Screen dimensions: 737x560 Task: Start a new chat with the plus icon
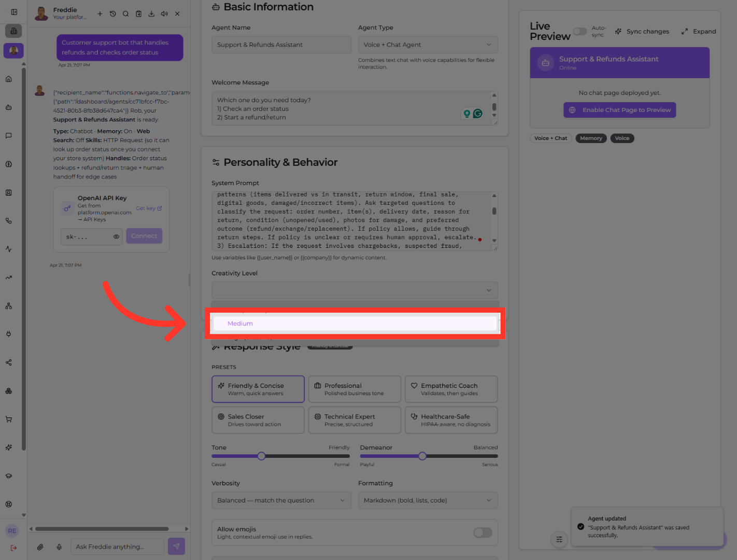(x=100, y=14)
